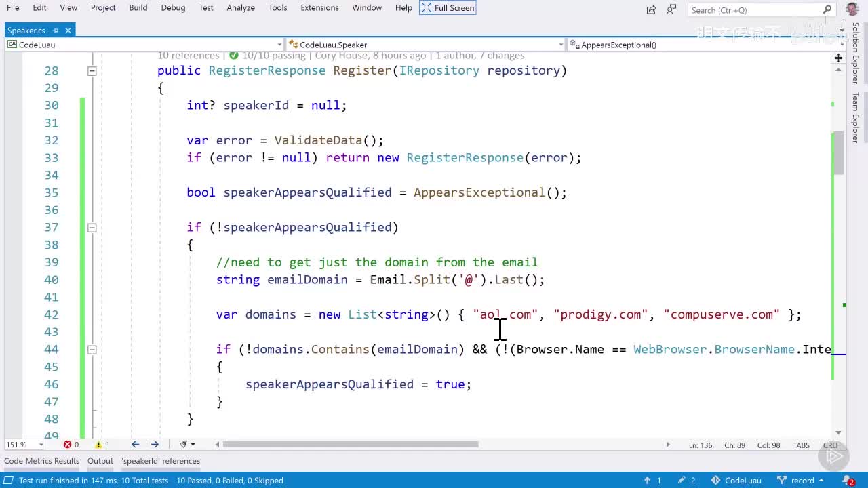The width and height of the screenshot is (868, 488).
Task: Open the CodeLuau.Speaker type dropdown
Action: click(426, 45)
